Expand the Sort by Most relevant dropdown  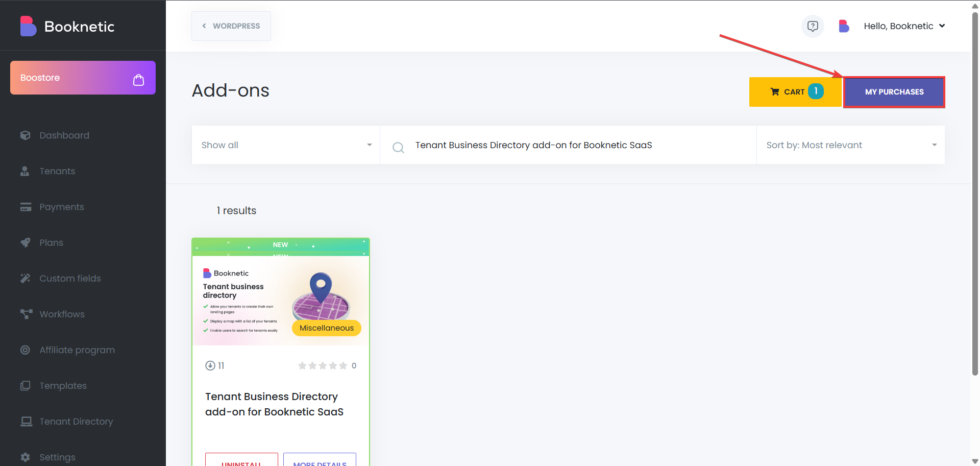click(x=851, y=145)
